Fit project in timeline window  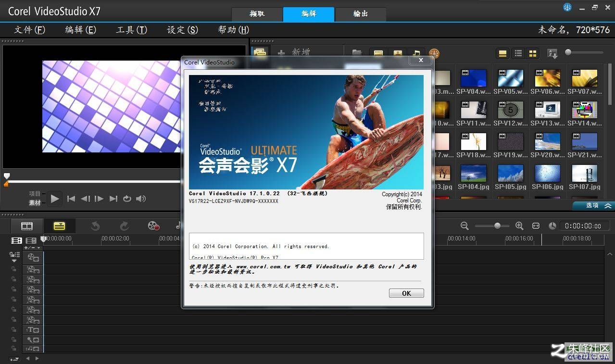tap(536, 226)
